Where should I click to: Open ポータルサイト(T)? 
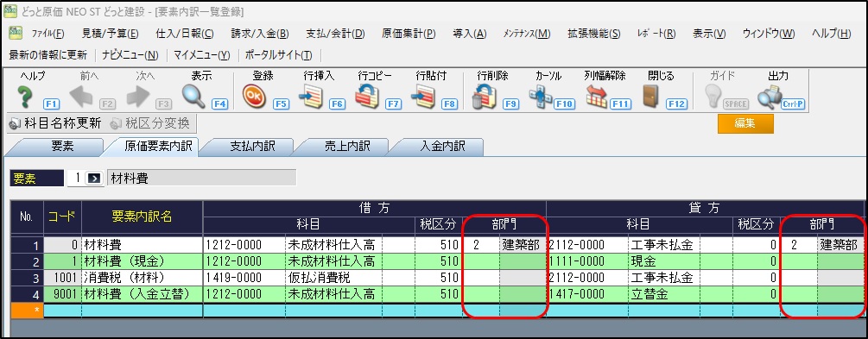[278, 55]
